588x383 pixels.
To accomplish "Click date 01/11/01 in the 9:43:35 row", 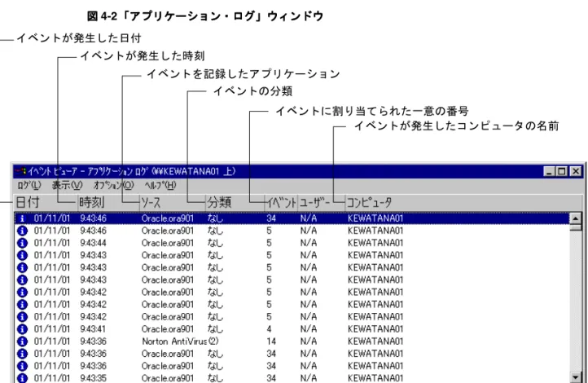I will pos(52,378).
